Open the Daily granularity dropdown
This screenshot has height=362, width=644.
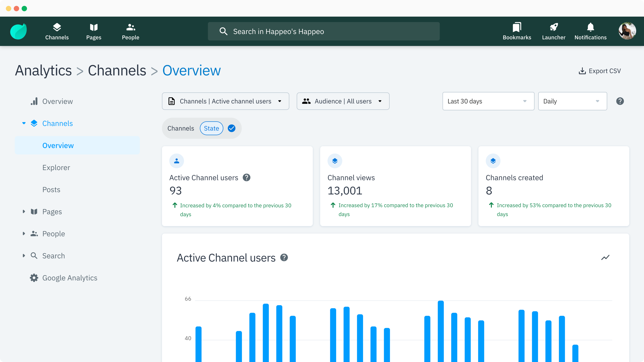pyautogui.click(x=573, y=101)
